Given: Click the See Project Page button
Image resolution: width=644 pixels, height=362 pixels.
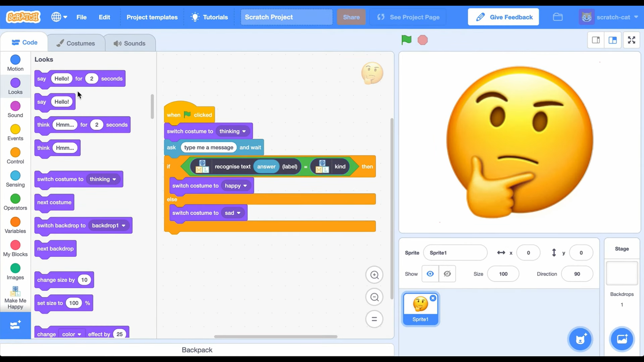Looking at the screenshot, I should [x=408, y=17].
